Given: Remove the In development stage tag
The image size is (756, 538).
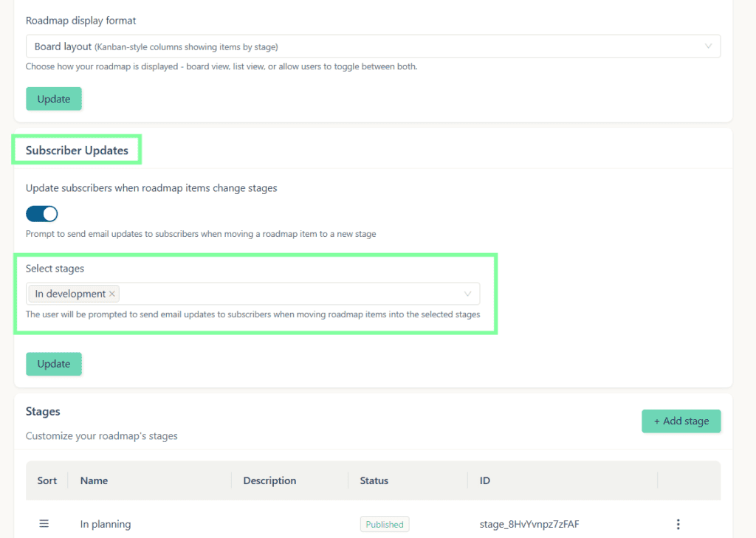Looking at the screenshot, I should [112, 294].
